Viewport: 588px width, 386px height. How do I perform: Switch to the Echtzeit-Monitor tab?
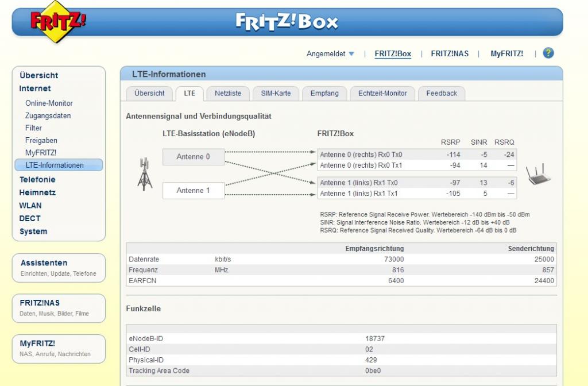[382, 94]
